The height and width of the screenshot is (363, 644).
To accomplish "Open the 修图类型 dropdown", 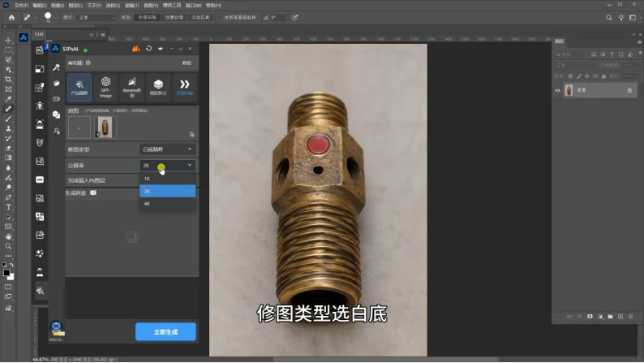I will (168, 149).
